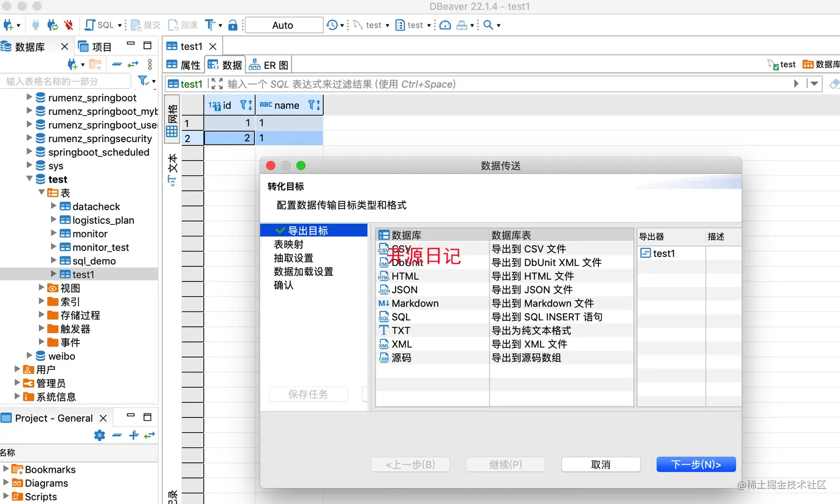Screen dimensions: 840x504
Task: Select 确认 step in the wizard list
Action: click(283, 285)
